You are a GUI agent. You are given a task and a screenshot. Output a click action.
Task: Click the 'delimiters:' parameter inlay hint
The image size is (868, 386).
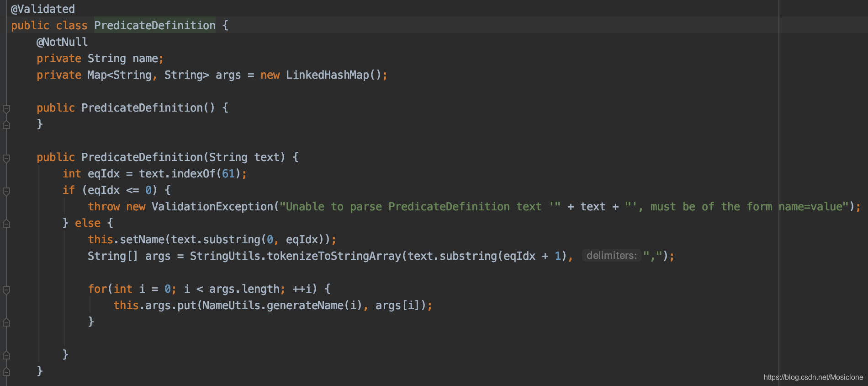click(x=611, y=256)
